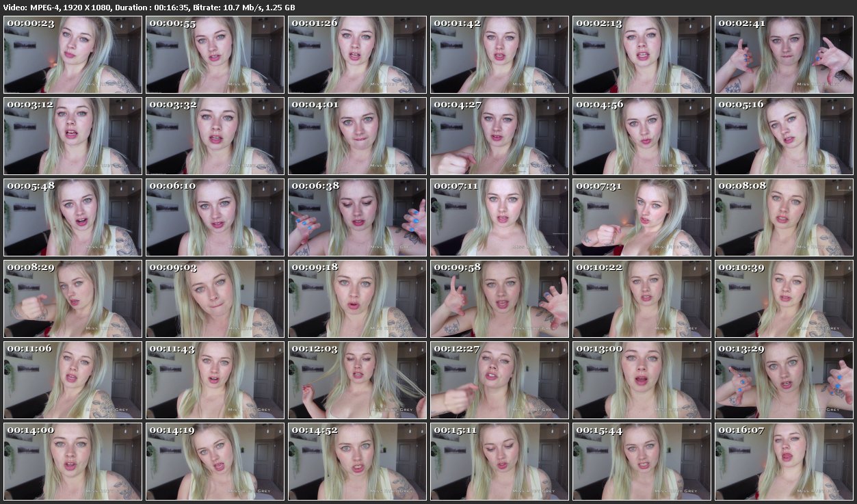
Task: Open the thumbnail at 00:08:08
Action: click(x=784, y=217)
